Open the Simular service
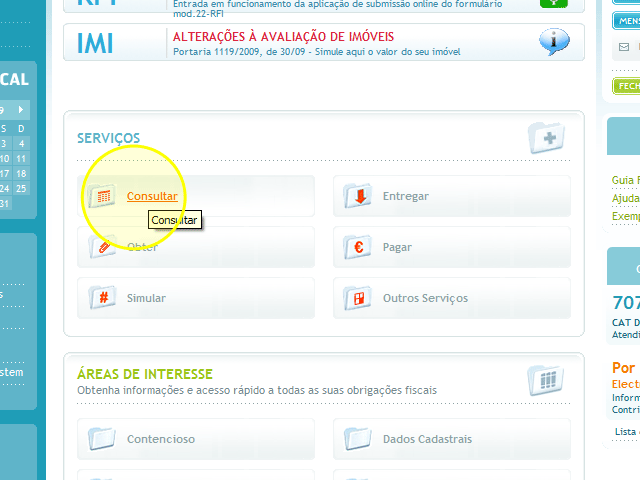This screenshot has width=640, height=480. coord(146,298)
